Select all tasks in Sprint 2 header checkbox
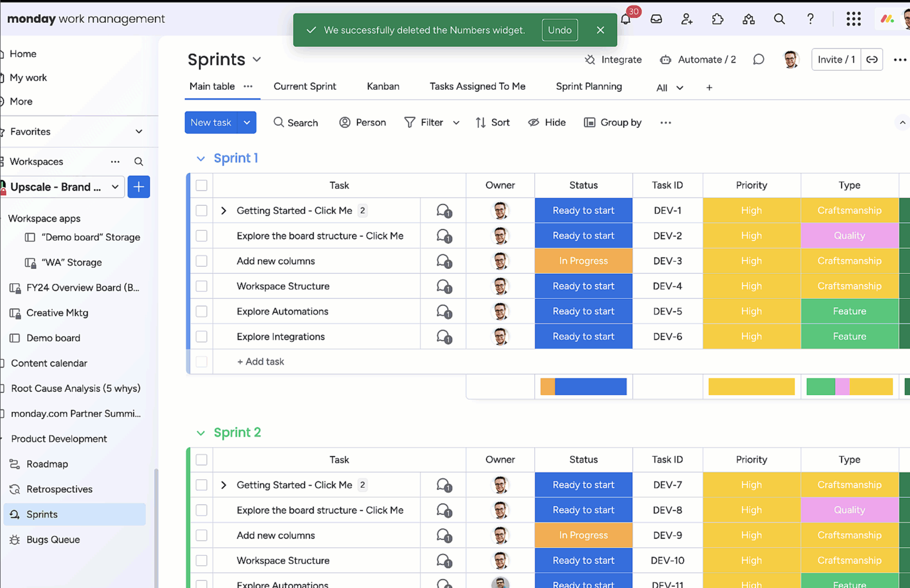Viewport: 910px width, 588px height. coord(201,460)
